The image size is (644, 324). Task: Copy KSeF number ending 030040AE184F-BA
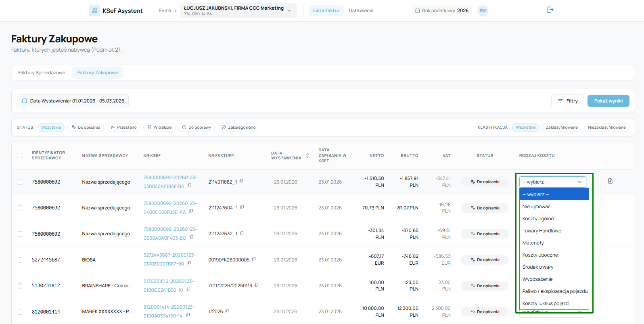190,186
